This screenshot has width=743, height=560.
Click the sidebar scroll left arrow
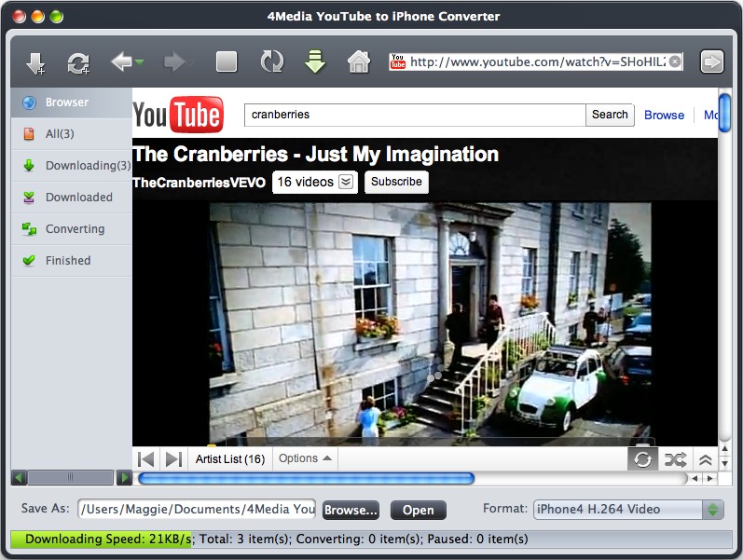[19, 478]
